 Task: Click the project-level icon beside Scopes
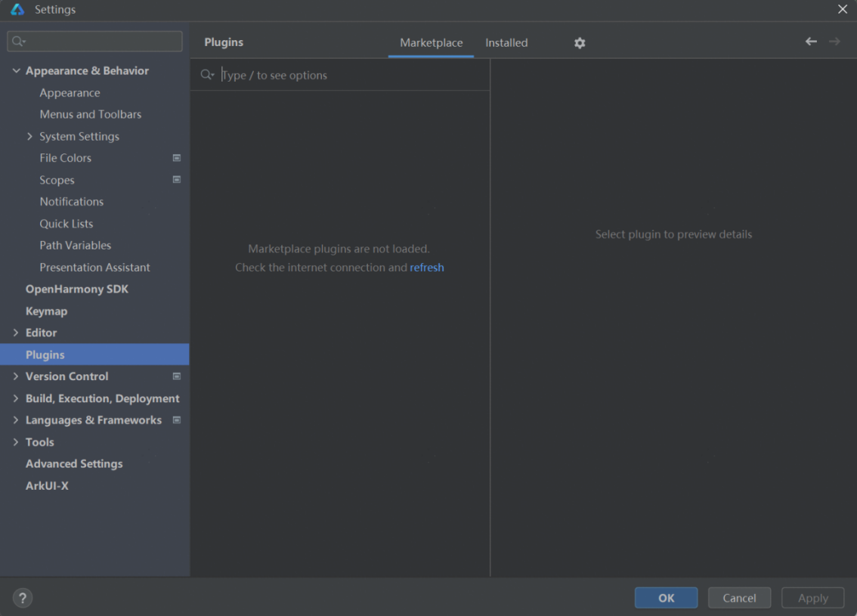(177, 180)
